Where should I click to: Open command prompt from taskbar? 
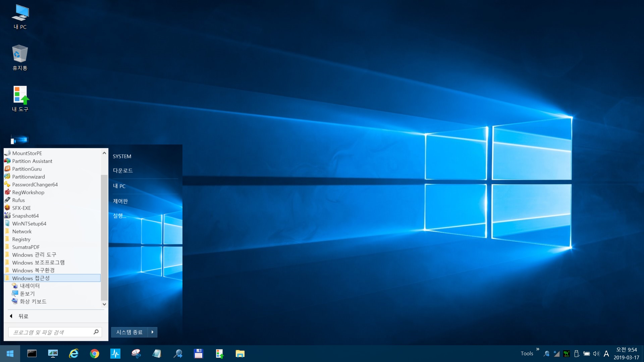click(32, 354)
